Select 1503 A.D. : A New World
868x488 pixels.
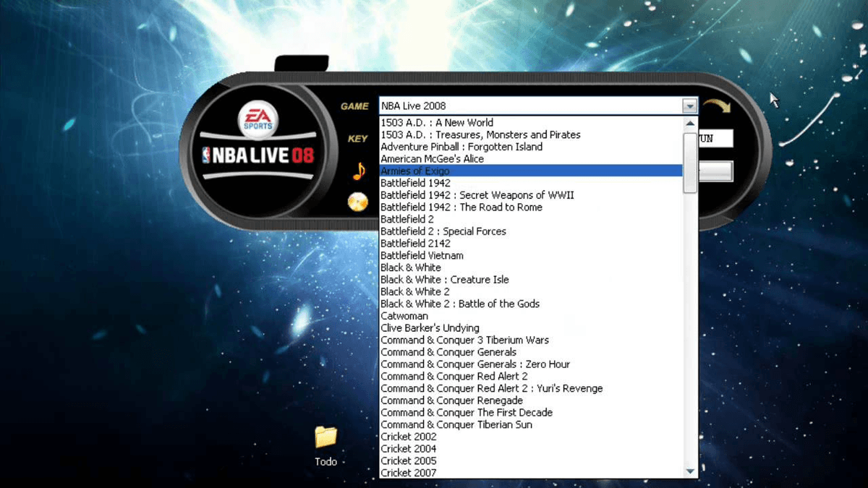point(437,123)
